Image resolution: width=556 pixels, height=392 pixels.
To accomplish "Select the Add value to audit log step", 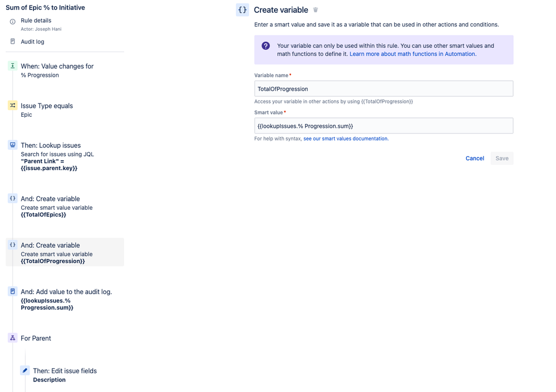I will click(x=65, y=299).
